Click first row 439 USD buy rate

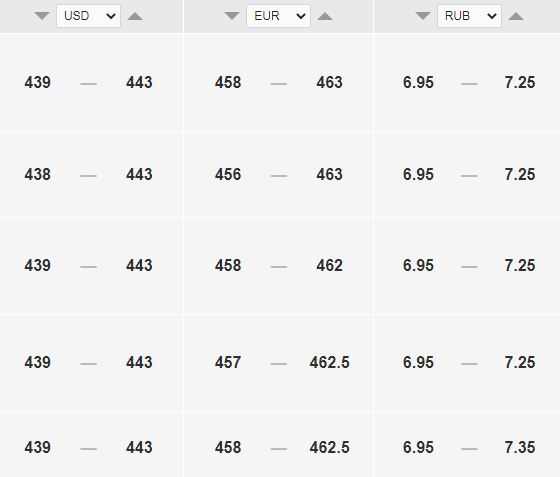(38, 82)
